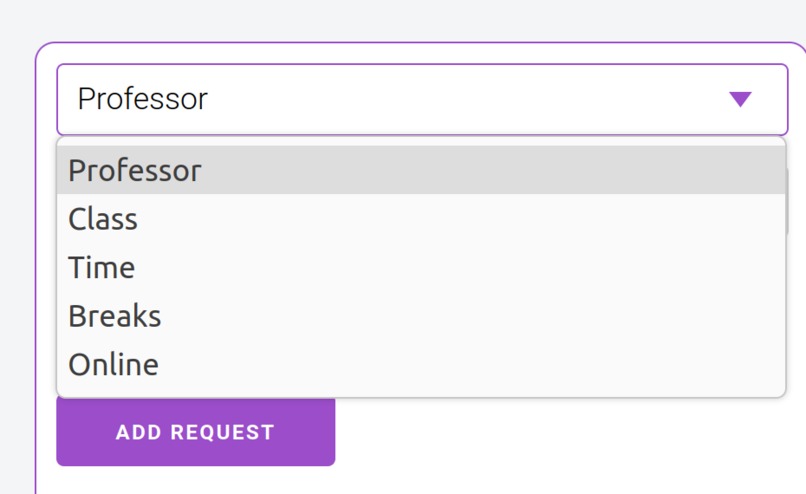
Task: Choose the Online request type
Action: click(x=422, y=364)
